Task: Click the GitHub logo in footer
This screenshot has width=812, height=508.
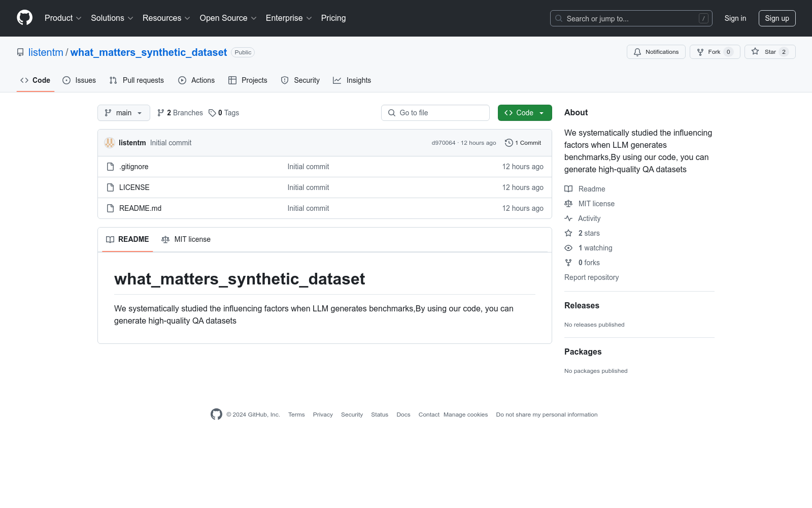Action: coord(216,415)
